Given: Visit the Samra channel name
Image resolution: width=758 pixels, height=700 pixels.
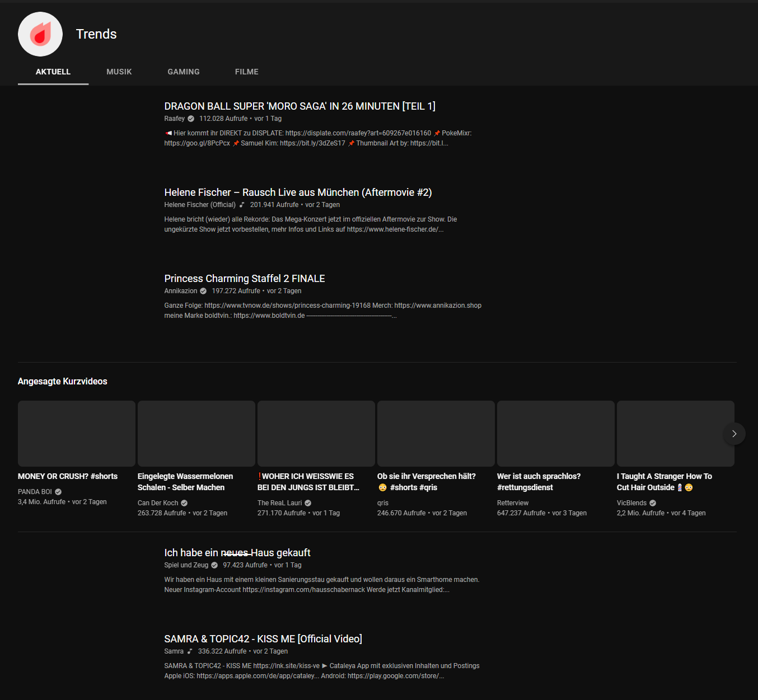Looking at the screenshot, I should click(x=174, y=651).
